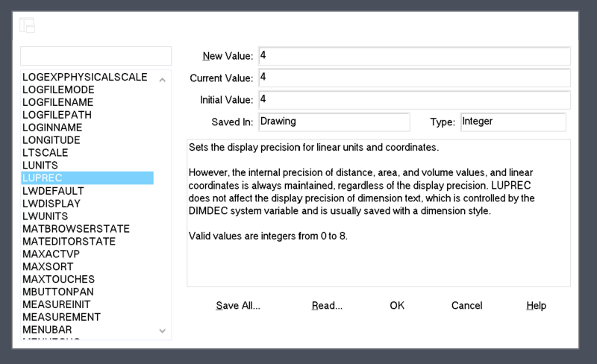Edit the New Value field

(413, 56)
